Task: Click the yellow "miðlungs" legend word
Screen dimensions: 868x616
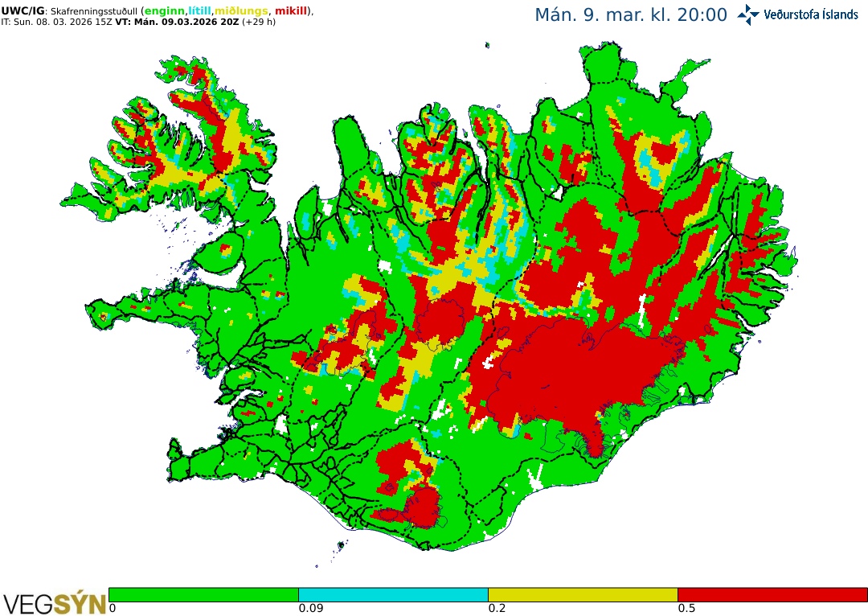Action: pos(241,11)
